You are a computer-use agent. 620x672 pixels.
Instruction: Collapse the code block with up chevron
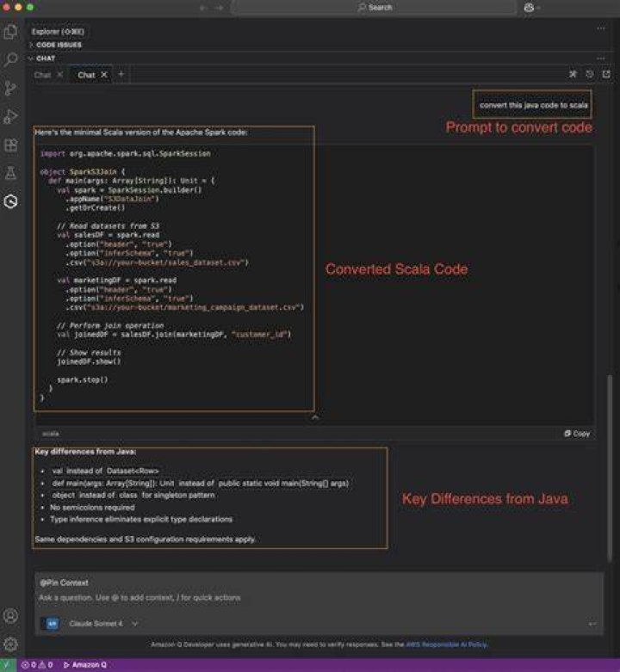click(314, 417)
